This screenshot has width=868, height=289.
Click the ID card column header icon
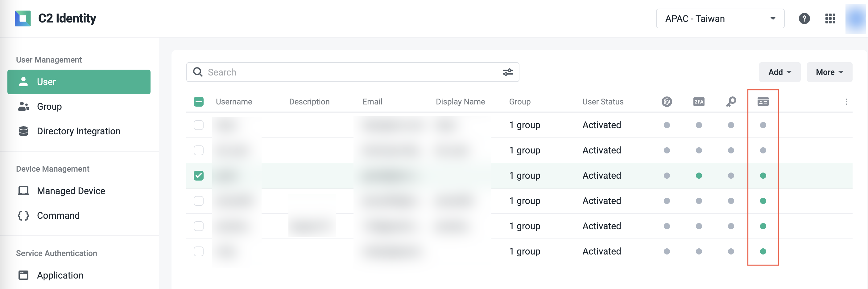coord(763,102)
